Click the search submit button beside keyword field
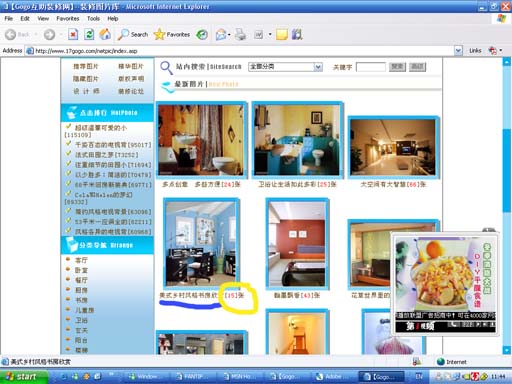Image resolution: width=512 pixels, height=384 pixels. (x=397, y=67)
